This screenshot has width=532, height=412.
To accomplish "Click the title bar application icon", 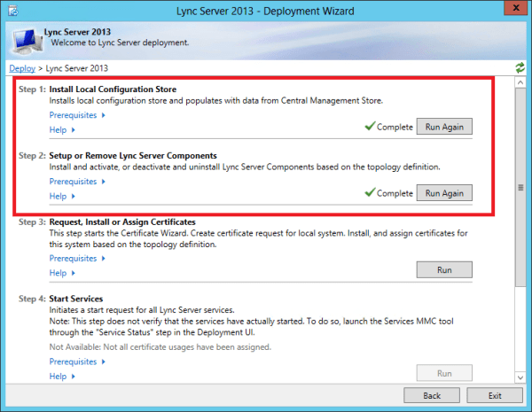I will point(12,9).
